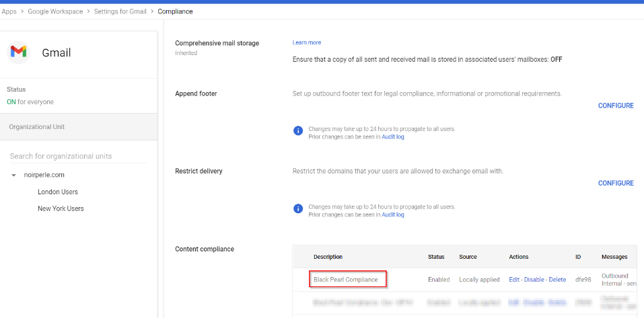Image resolution: width=644 pixels, height=318 pixels.
Task: Delete the Black Pearl Compliance rule
Action: click(557, 280)
